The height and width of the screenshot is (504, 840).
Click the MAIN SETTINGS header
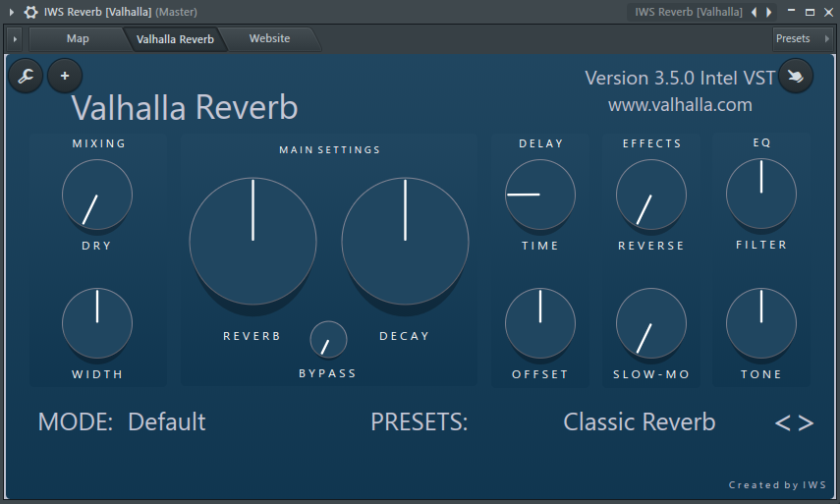(329, 150)
